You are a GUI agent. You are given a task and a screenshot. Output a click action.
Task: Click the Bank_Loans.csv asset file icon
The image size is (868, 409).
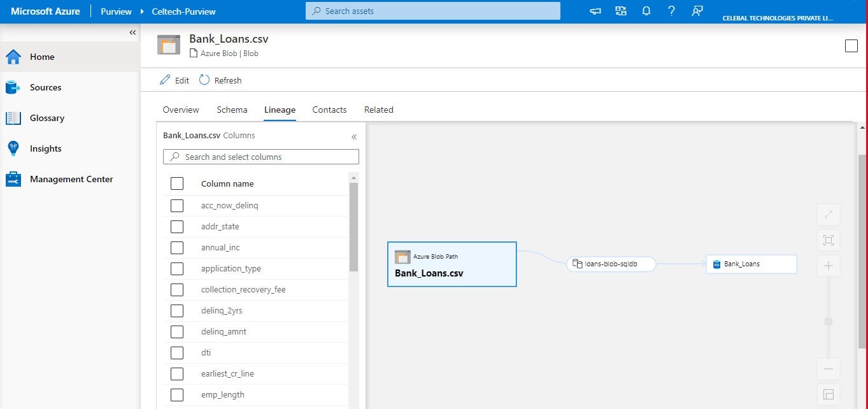(x=169, y=45)
